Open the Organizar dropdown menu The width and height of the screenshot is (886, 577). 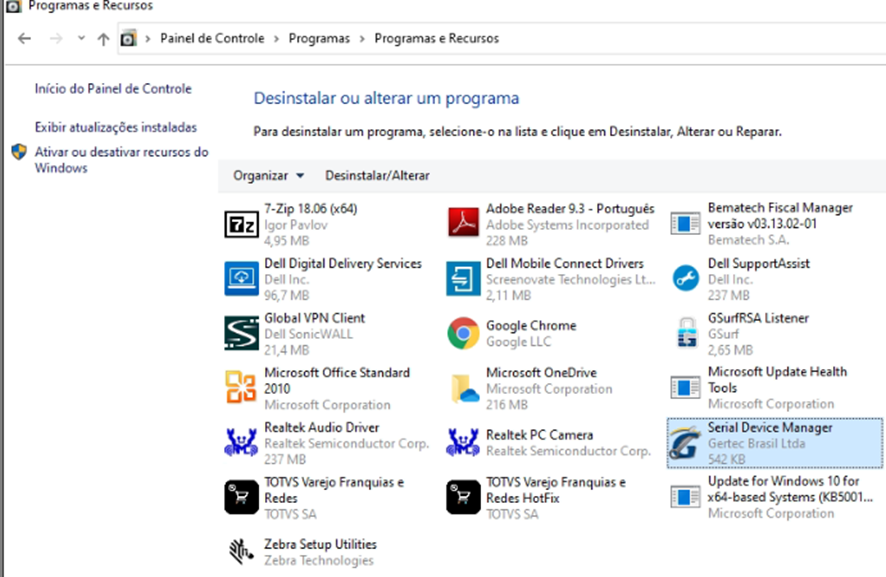(268, 176)
